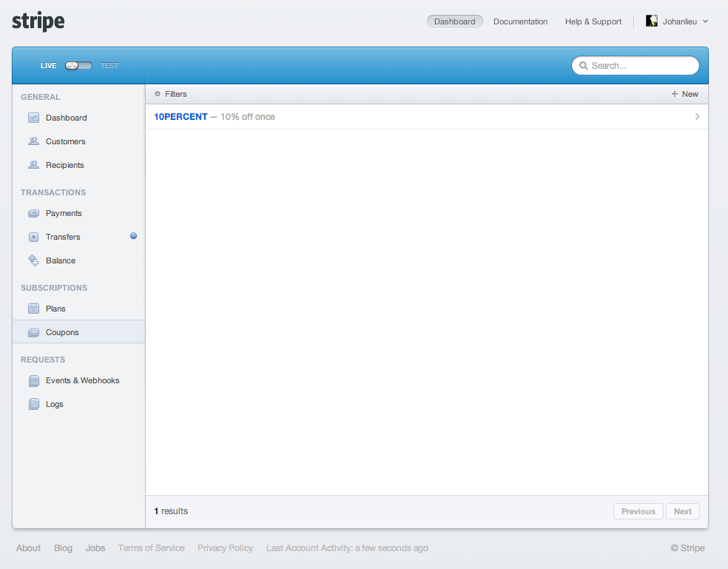Click 'Last Account Activity: a few seconds ago'
This screenshot has height=569, width=728.
(347, 548)
